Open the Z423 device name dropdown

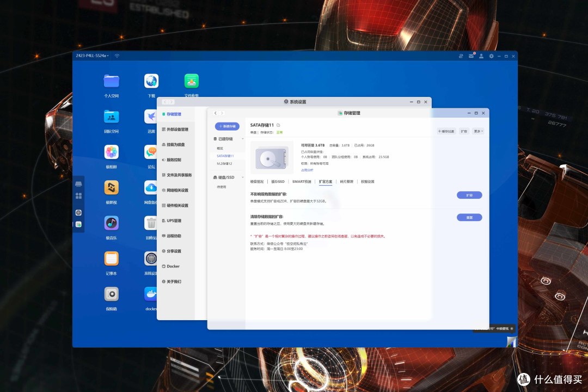point(92,56)
